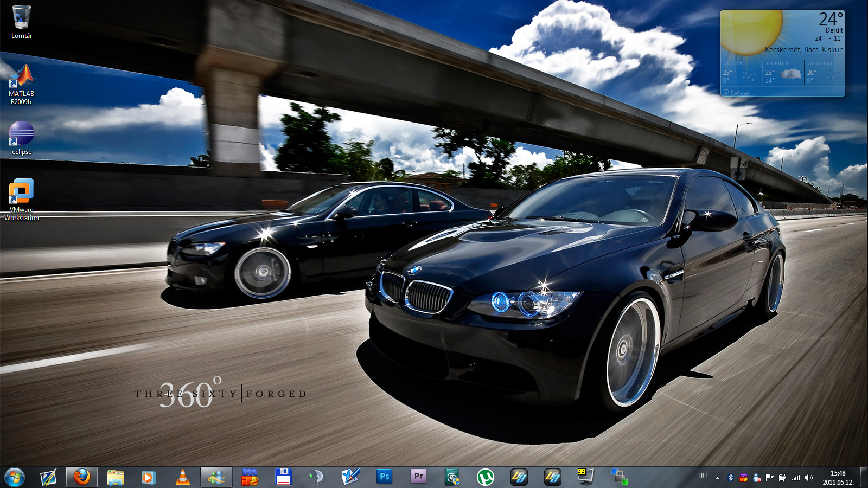Viewport: 868px width, 488px height.
Task: Click the Kecskemét, Bács-Kiskun location text
Action: click(804, 49)
